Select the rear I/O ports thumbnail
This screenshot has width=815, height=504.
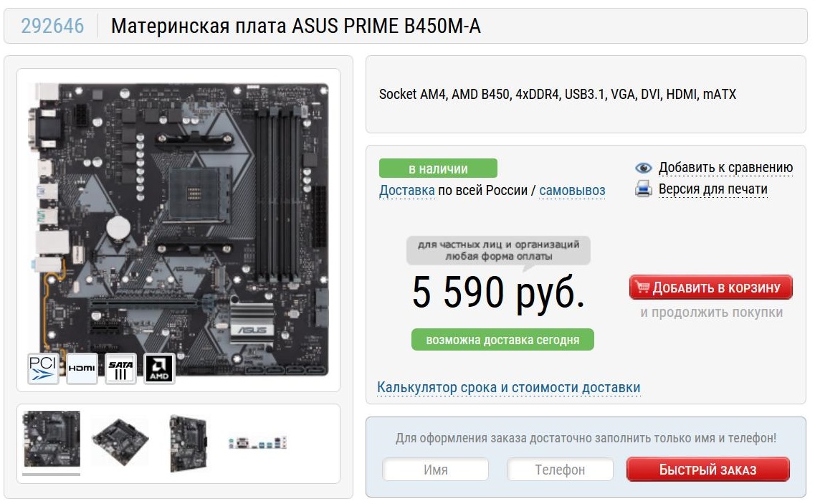(258, 442)
